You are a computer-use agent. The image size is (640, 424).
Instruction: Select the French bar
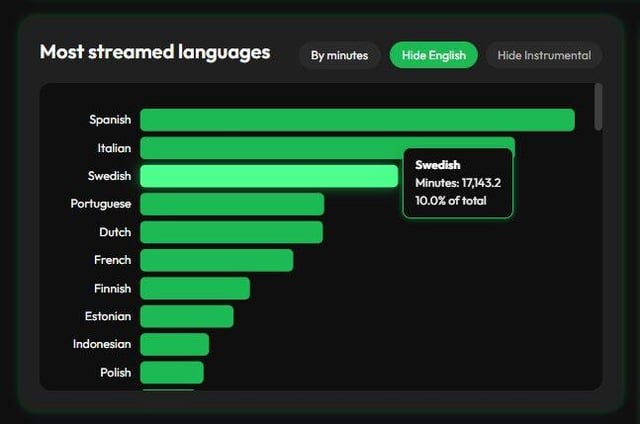click(x=216, y=260)
